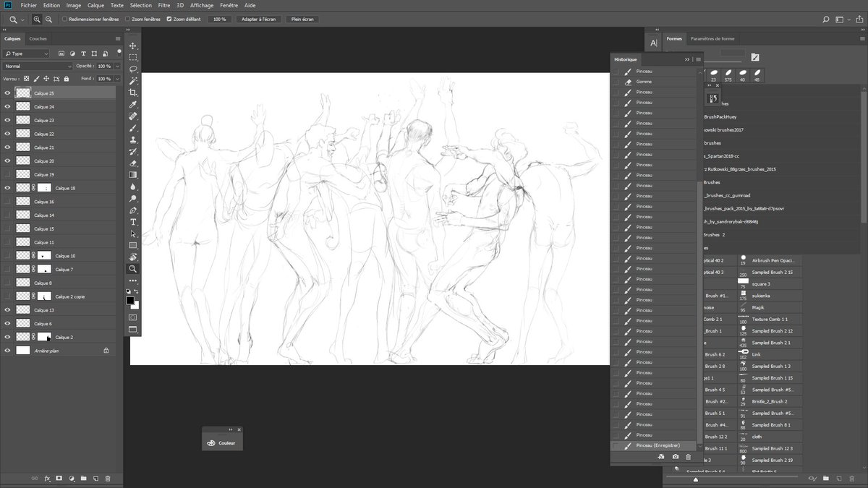Switch to Paramètres de forme tab
The image size is (868, 488).
[x=712, y=38]
